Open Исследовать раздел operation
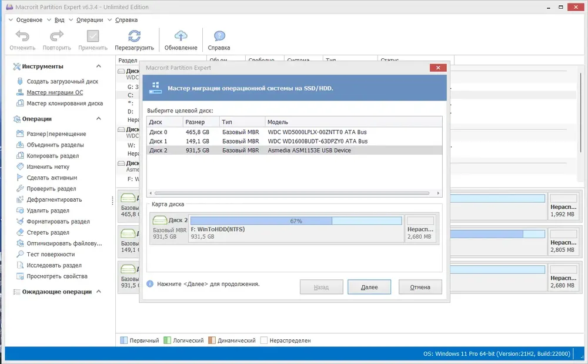Image resolution: width=588 pixels, height=364 pixels. click(54, 265)
